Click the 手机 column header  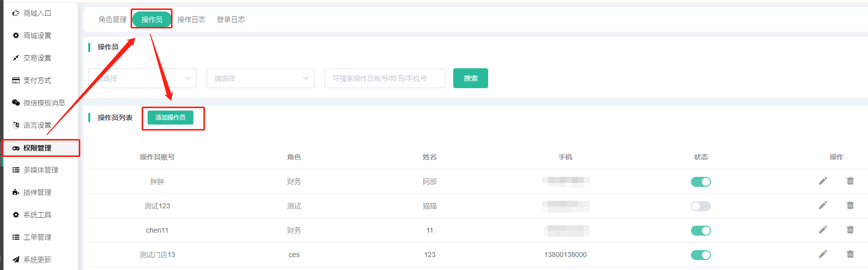click(565, 157)
